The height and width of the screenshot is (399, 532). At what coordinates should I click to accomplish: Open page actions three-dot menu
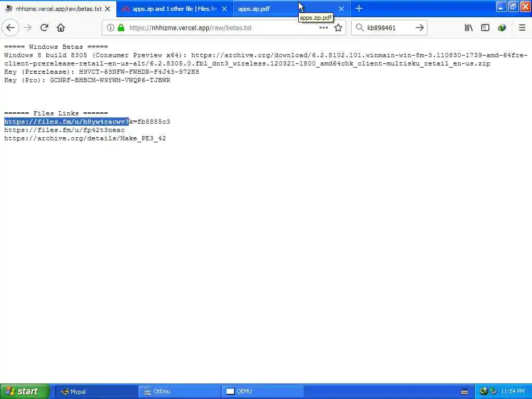click(324, 28)
